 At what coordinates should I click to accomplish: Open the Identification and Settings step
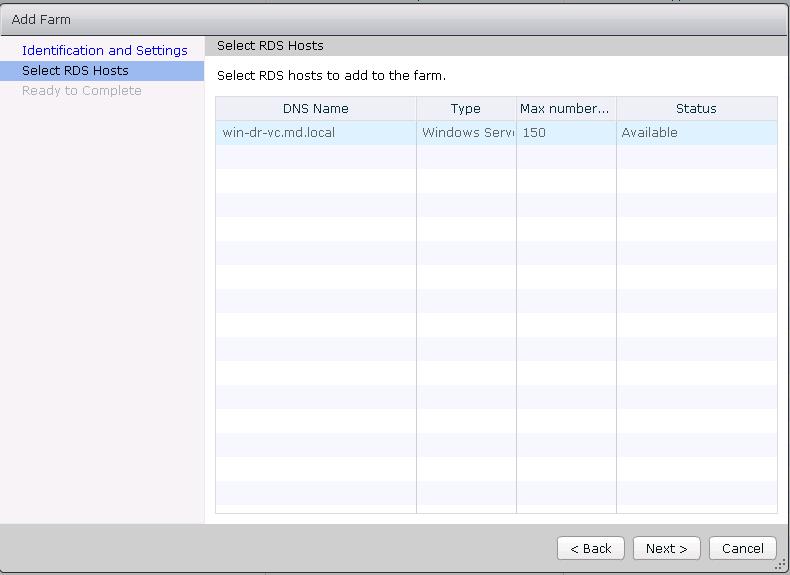[104, 50]
